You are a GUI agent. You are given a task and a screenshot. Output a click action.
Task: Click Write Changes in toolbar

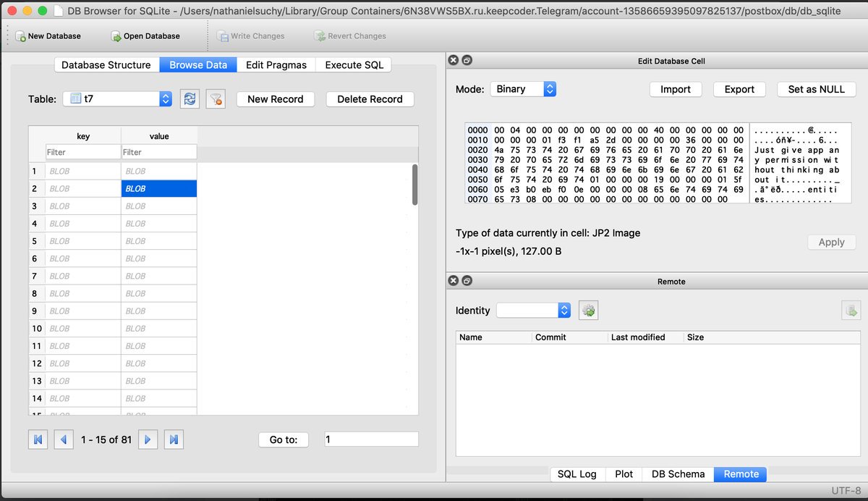click(x=251, y=35)
